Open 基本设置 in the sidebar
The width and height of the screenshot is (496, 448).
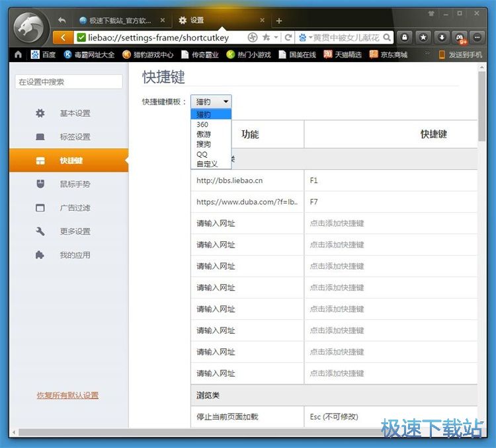[69, 113]
